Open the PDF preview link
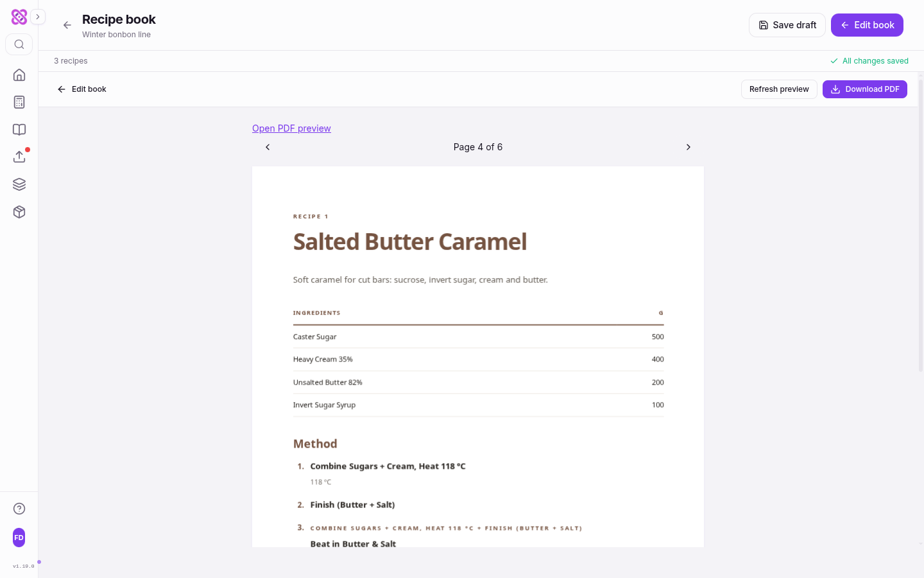924x578 pixels. pyautogui.click(x=291, y=128)
